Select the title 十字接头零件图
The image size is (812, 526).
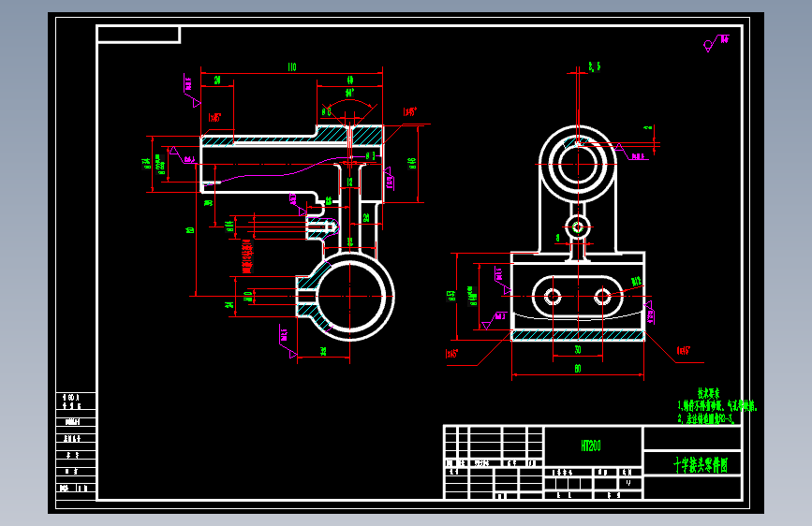(x=701, y=465)
